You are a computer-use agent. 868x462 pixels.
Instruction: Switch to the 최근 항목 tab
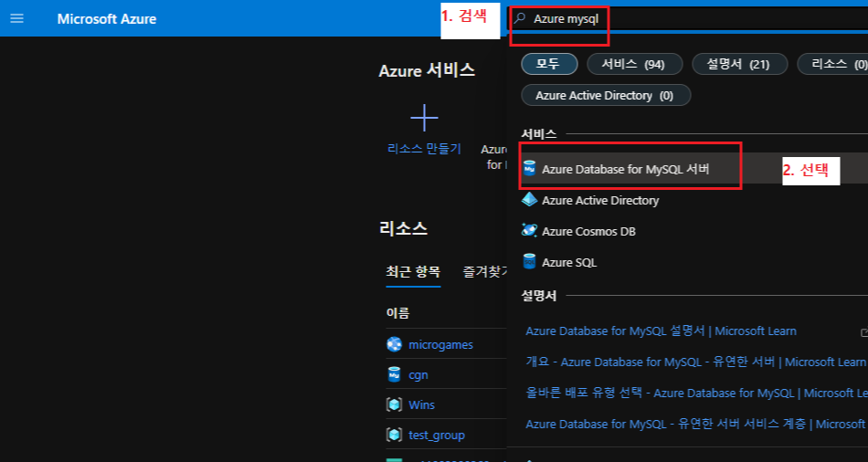tap(413, 271)
